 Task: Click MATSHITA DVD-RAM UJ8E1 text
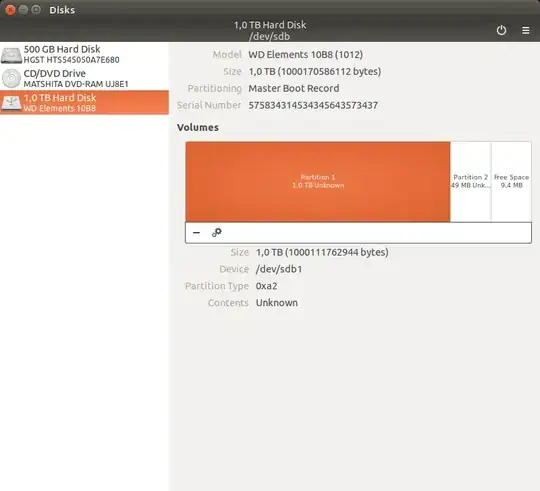pyautogui.click(x=76, y=84)
